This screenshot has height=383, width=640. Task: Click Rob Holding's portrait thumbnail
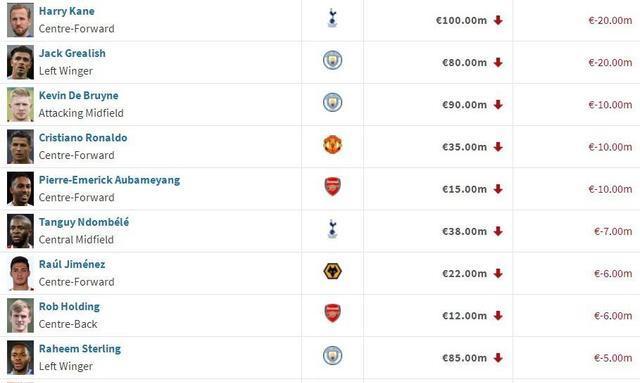coord(20,316)
